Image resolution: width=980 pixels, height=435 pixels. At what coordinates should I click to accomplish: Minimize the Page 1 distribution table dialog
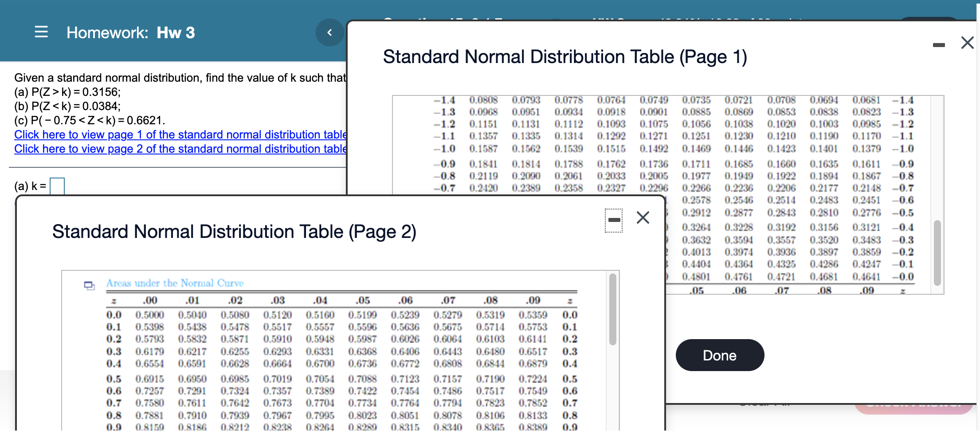pos(939,44)
